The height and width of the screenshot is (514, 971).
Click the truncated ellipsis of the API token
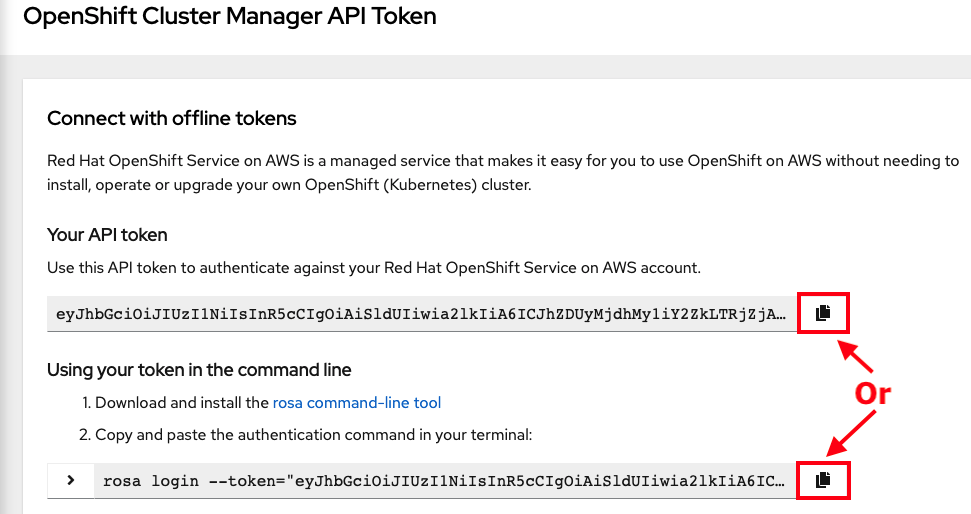[x=780, y=314]
